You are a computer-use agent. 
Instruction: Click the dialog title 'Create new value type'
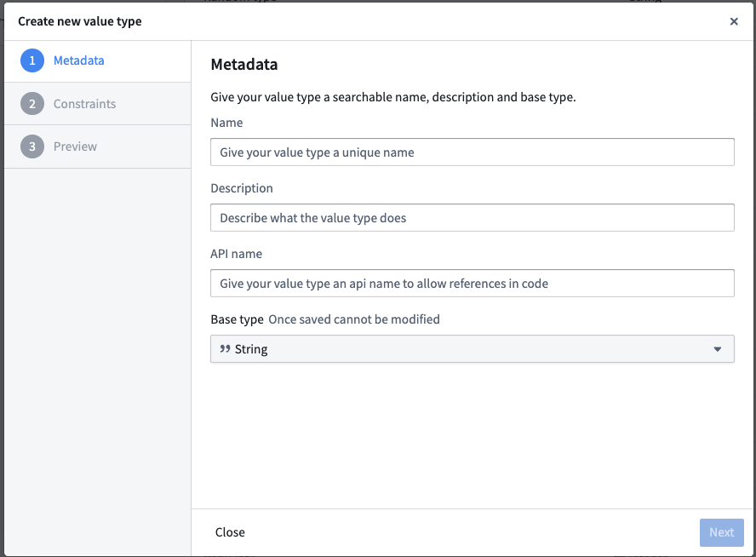(80, 21)
